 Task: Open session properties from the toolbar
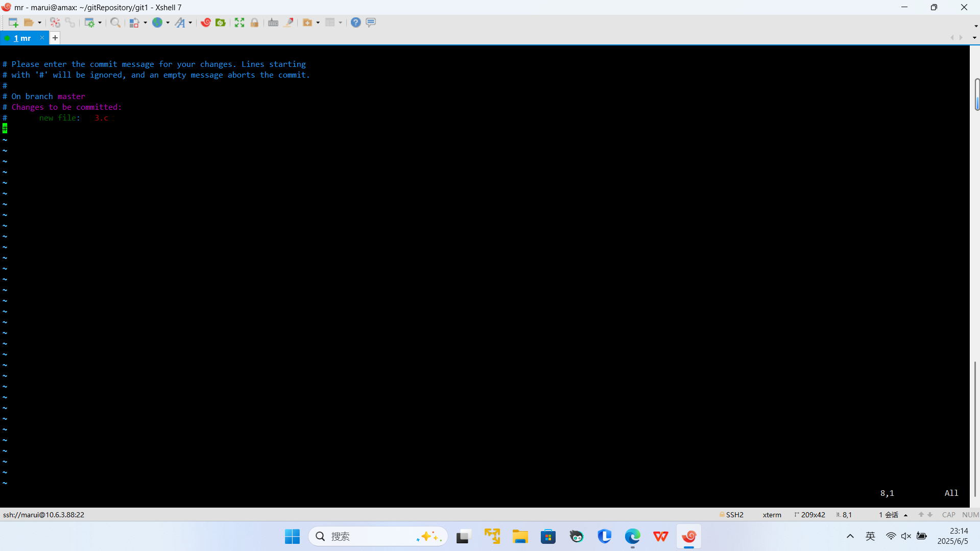90,22
